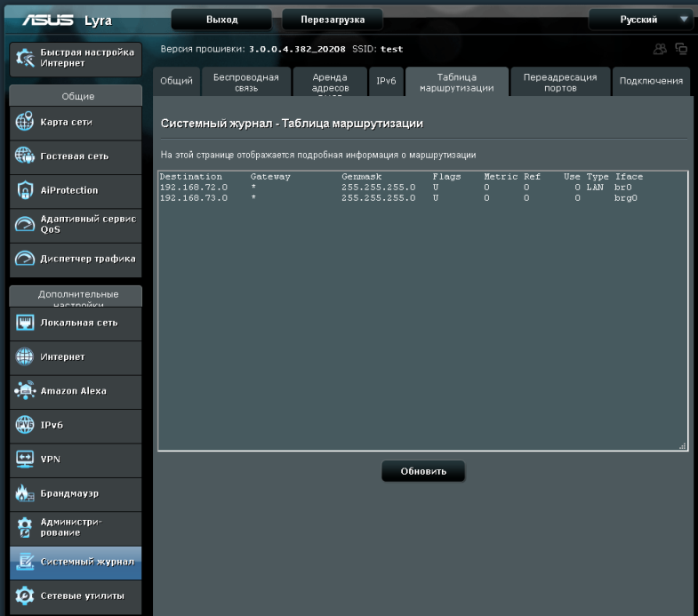Click the language dropdown arrow

pyautogui.click(x=684, y=20)
